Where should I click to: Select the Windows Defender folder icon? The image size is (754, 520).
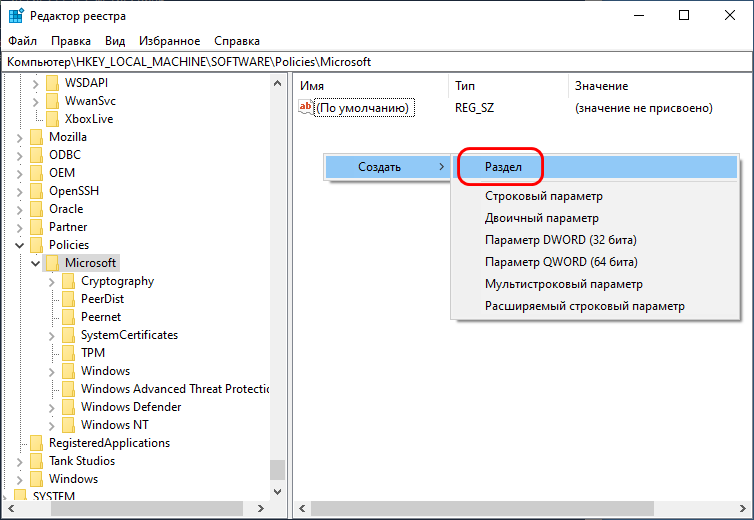click(x=69, y=407)
